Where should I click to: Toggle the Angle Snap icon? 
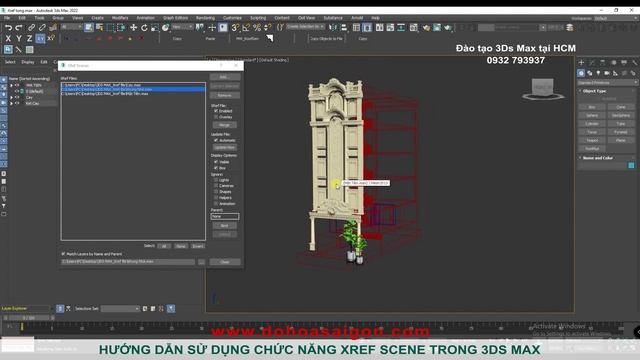pyautogui.click(x=246, y=28)
